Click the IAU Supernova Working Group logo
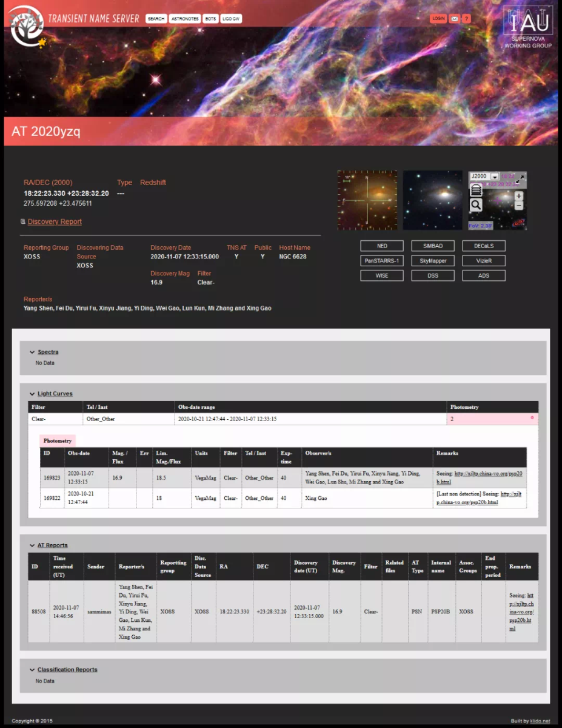Viewport: 562px width, 728px height. tap(527, 27)
